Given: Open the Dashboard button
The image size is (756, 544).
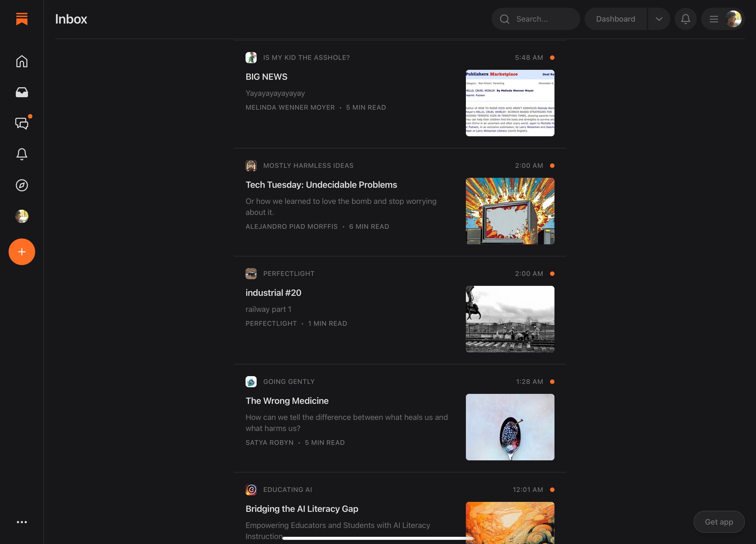Looking at the screenshot, I should (616, 19).
